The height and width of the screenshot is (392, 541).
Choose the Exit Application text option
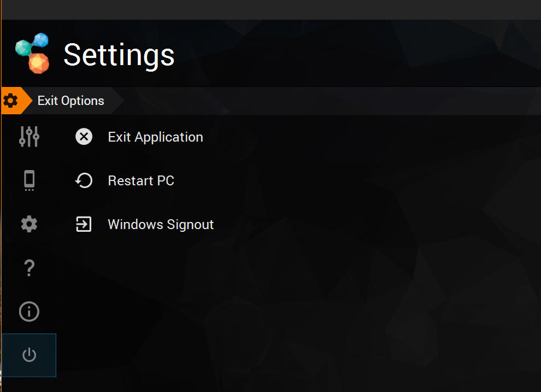click(x=155, y=137)
